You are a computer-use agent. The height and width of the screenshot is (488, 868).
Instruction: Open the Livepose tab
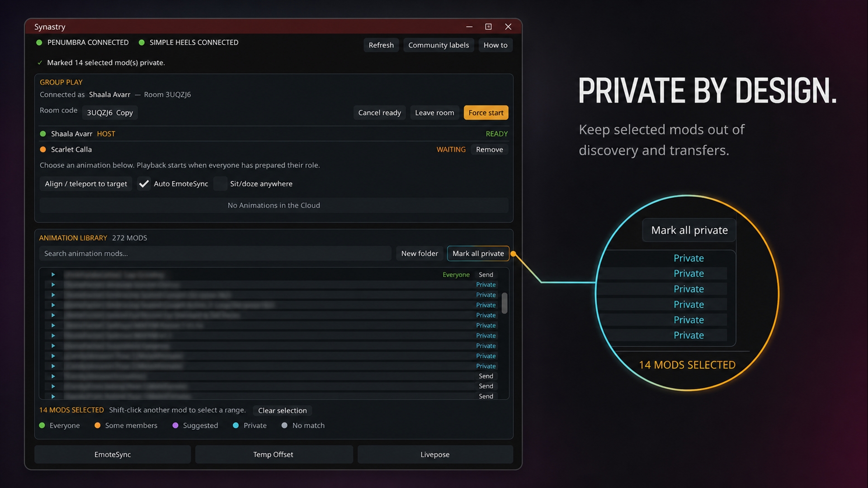click(435, 455)
